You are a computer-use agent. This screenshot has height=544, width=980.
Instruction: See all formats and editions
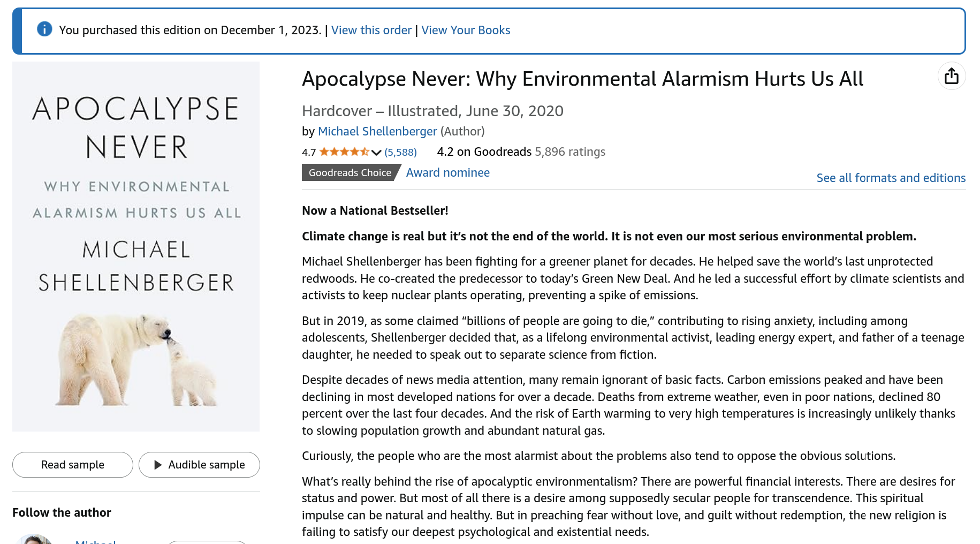pyautogui.click(x=891, y=178)
